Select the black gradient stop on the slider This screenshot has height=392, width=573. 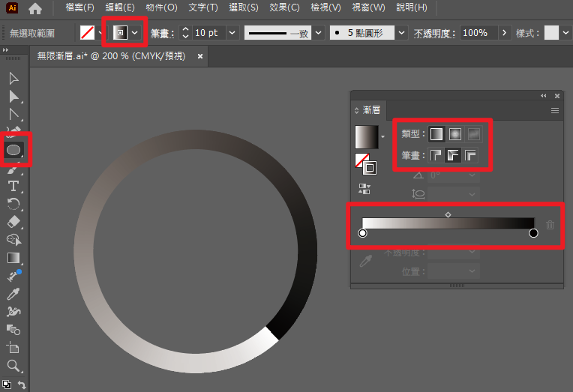(533, 233)
